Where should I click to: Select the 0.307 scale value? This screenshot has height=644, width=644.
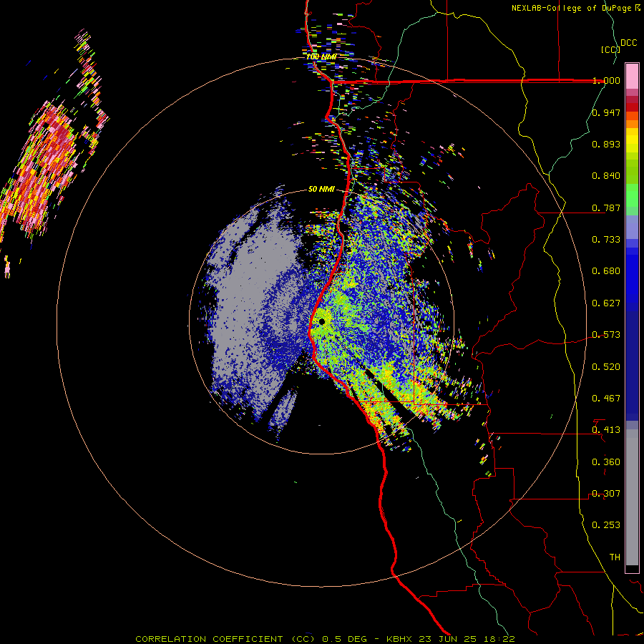pos(606,494)
